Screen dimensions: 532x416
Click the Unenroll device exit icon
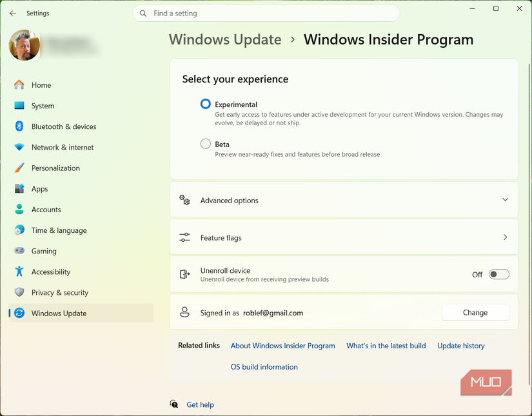184,274
